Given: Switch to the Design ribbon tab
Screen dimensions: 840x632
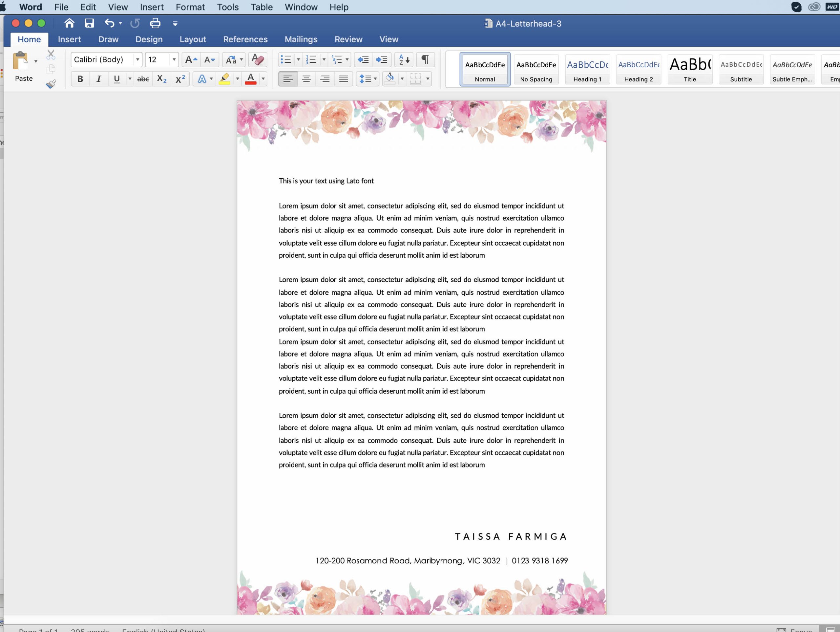Looking at the screenshot, I should click(149, 39).
